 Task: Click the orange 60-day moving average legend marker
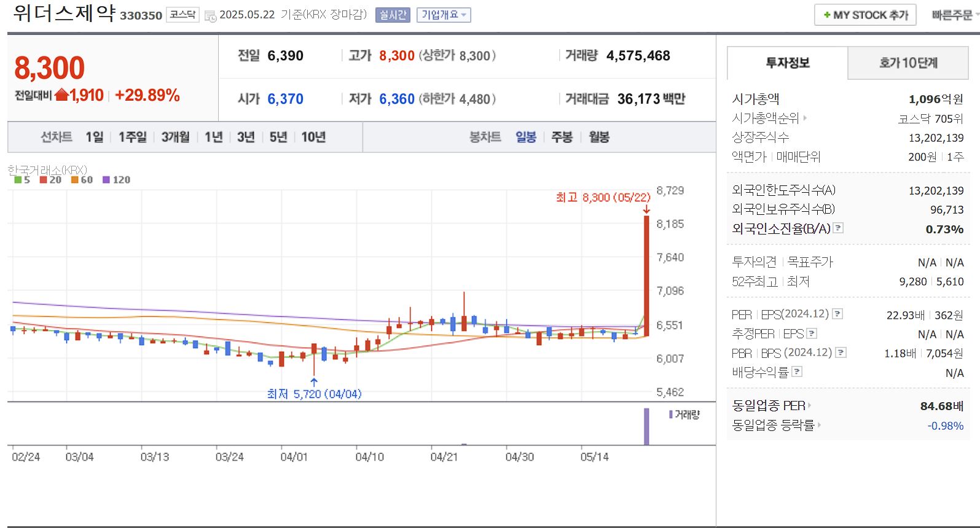[x=74, y=180]
